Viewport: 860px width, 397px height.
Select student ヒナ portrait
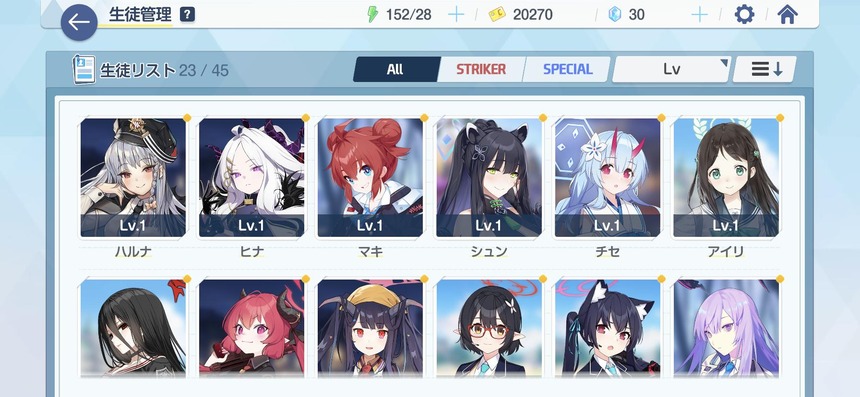pyautogui.click(x=252, y=178)
